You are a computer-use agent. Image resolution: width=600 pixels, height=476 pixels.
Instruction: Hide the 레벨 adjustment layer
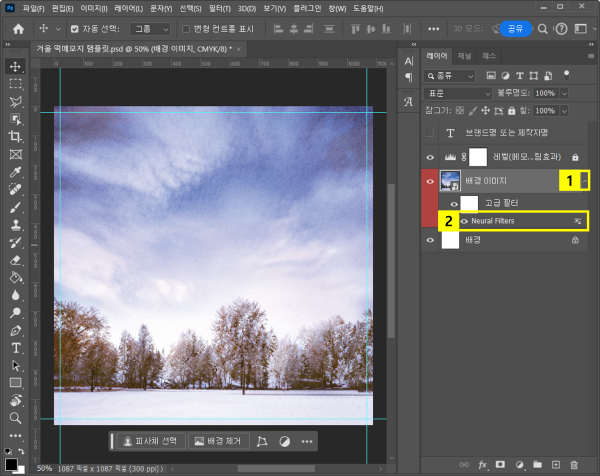pyautogui.click(x=430, y=157)
